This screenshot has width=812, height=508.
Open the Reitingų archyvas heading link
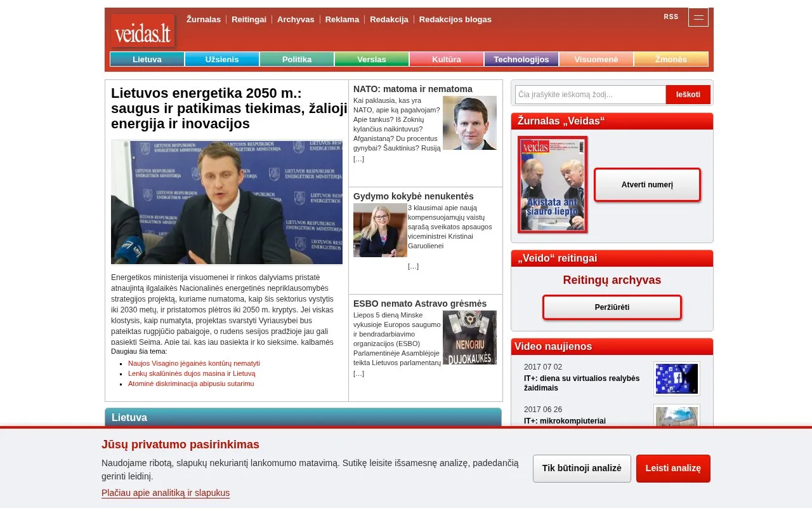click(612, 280)
